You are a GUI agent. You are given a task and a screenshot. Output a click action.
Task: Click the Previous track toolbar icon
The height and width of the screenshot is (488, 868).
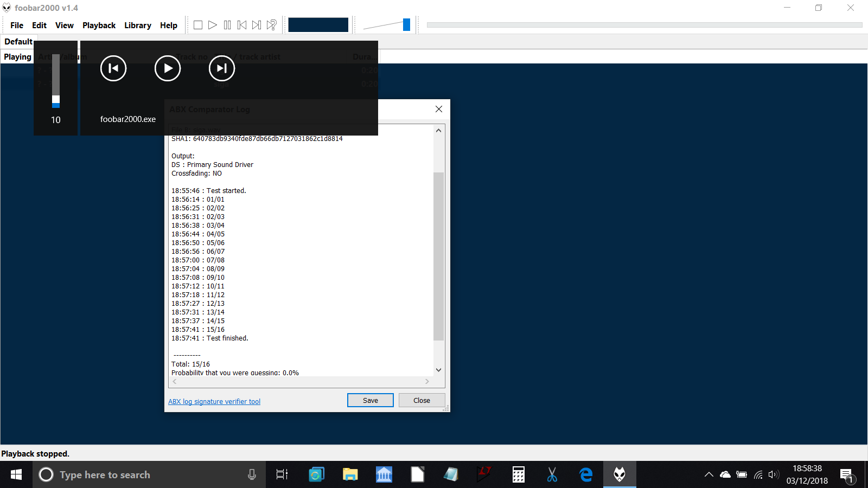tap(242, 25)
